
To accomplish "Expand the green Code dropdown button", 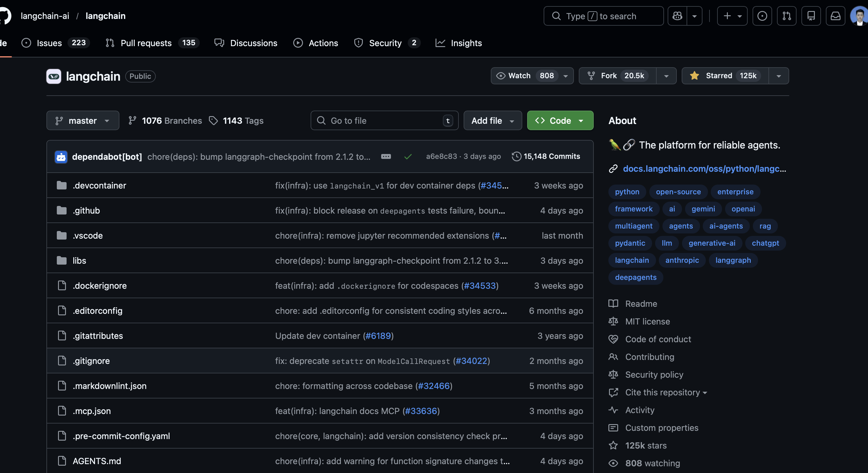I will tap(560, 120).
